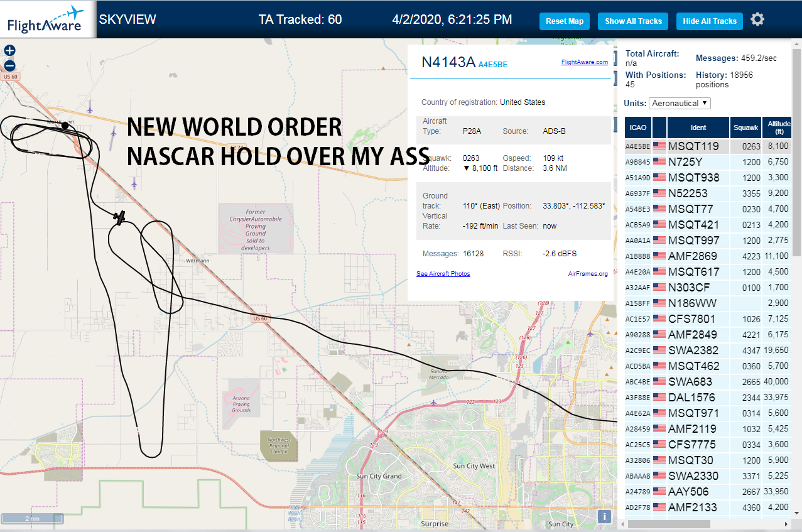This screenshot has height=532, width=802.
Task: Click the US flag in DAL1576 row
Action: click(x=659, y=398)
